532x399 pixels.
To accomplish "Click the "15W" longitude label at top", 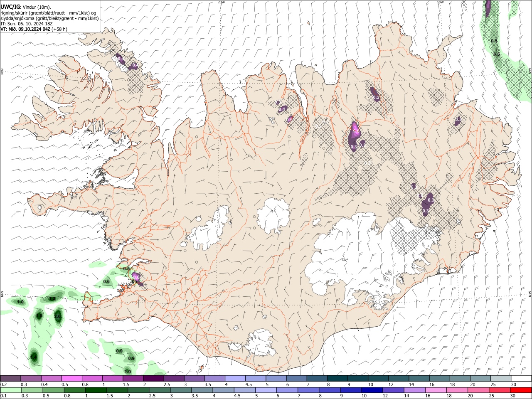I will [x=440, y=2].
